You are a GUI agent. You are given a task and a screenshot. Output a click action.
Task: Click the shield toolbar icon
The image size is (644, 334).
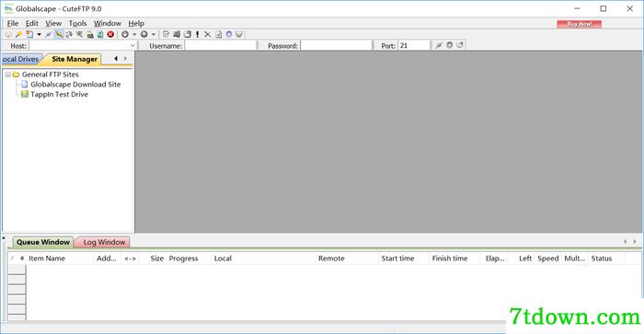point(239,35)
